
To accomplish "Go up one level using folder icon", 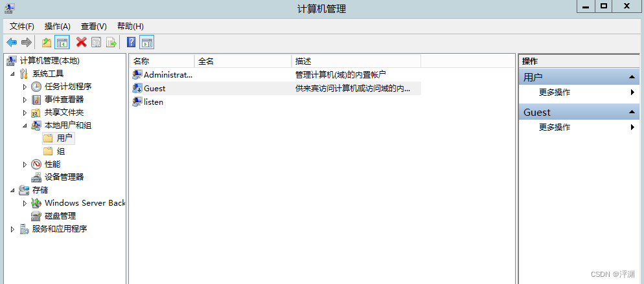I will tap(47, 42).
